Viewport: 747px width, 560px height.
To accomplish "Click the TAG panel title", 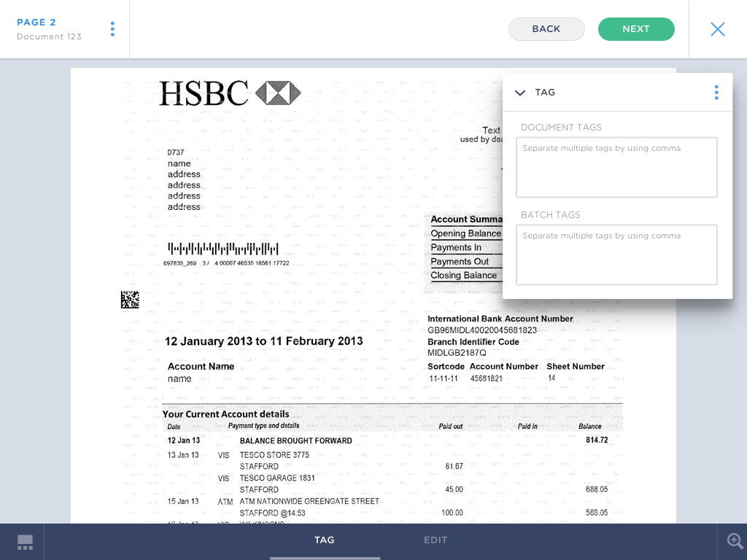I will [x=545, y=93].
